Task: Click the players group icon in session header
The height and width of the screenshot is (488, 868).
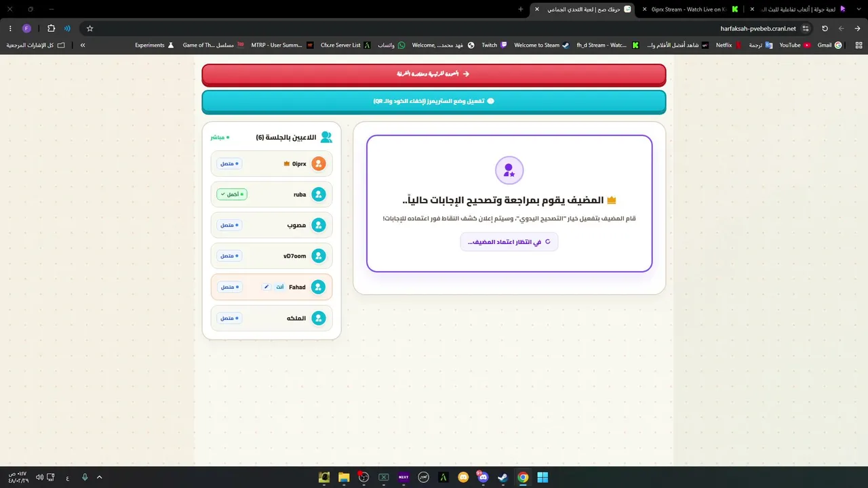Action: click(326, 137)
